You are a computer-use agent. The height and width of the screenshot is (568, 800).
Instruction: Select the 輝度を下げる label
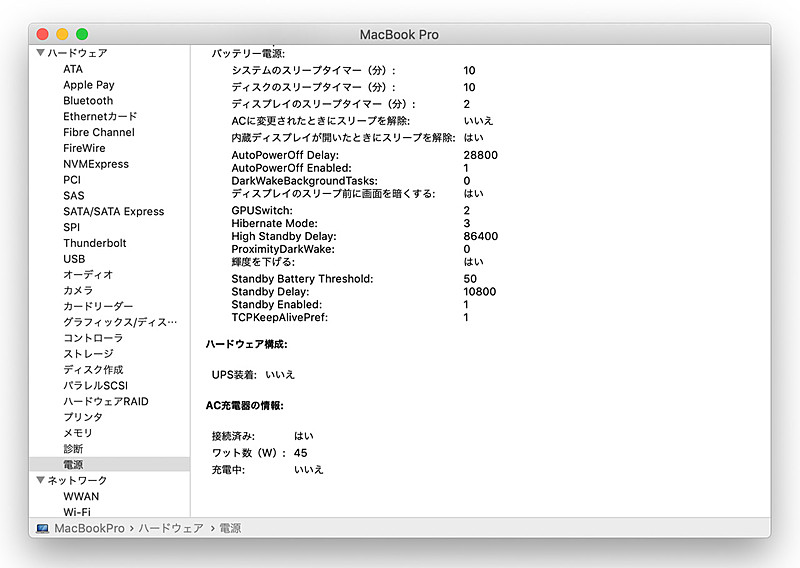[263, 262]
